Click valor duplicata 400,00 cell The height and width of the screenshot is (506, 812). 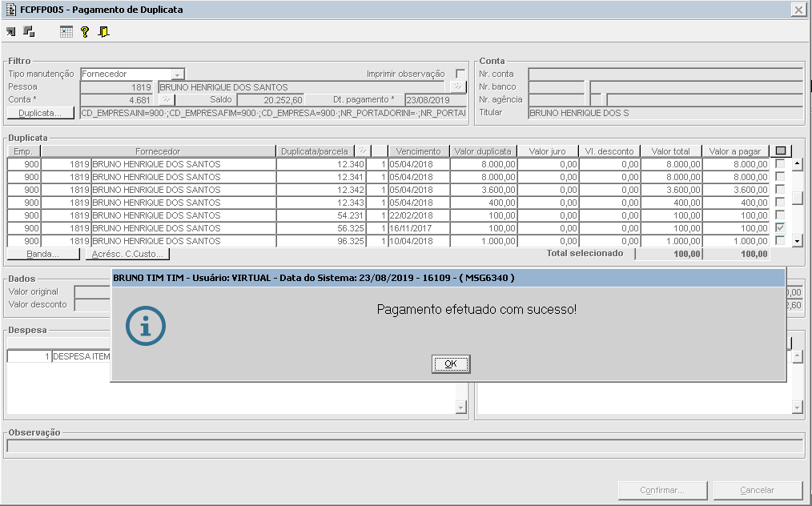coord(483,203)
